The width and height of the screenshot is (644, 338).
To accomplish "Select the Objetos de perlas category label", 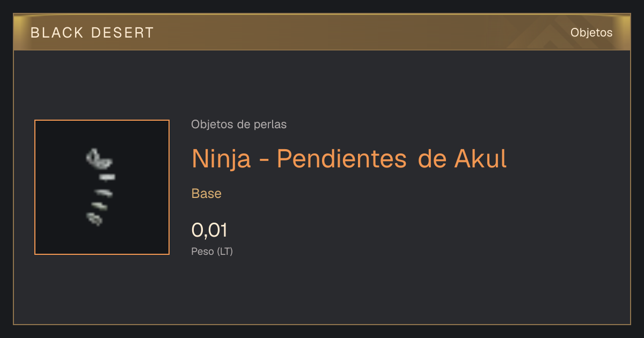I will coord(239,124).
